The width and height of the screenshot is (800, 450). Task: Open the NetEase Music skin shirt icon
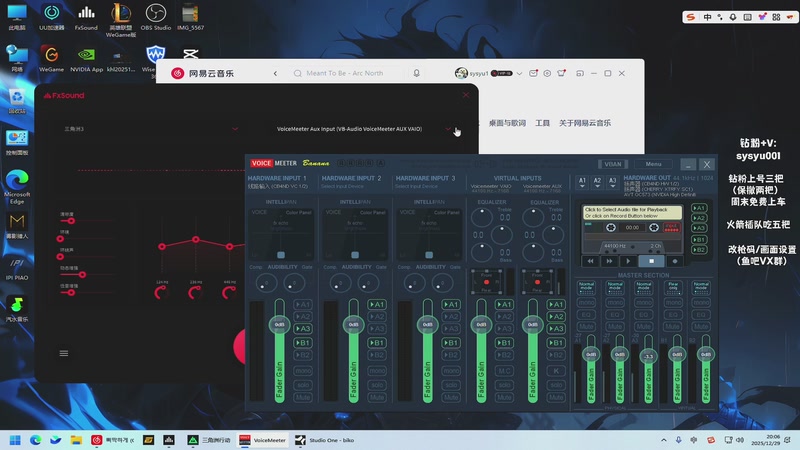(561, 73)
